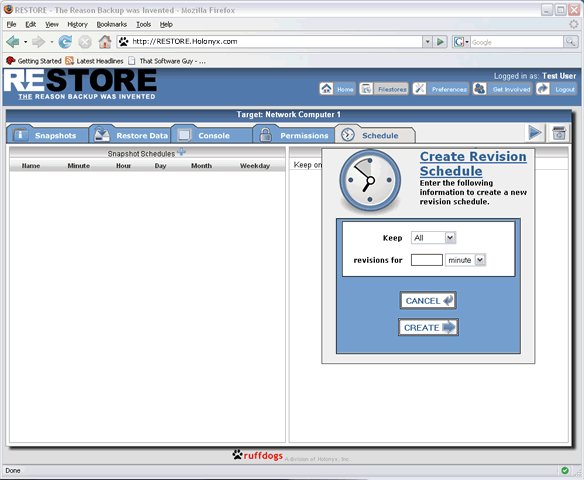The height and width of the screenshot is (480, 584).
Task: Click the Month column header
Action: tap(201, 166)
